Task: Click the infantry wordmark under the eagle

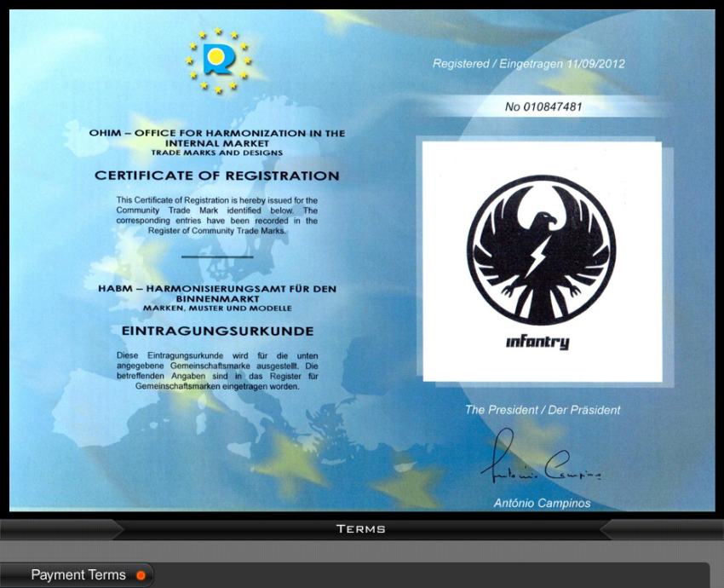Action: pyautogui.click(x=538, y=343)
